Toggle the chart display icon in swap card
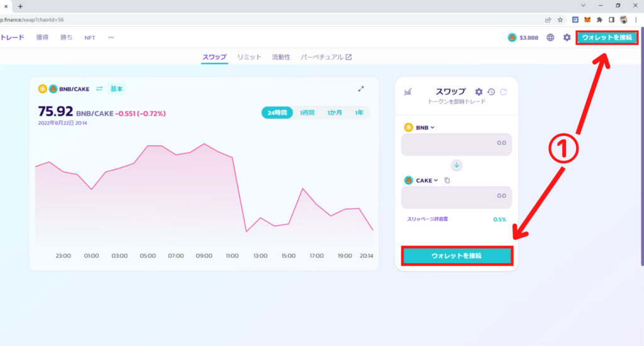This screenshot has width=644, height=346. point(408,92)
